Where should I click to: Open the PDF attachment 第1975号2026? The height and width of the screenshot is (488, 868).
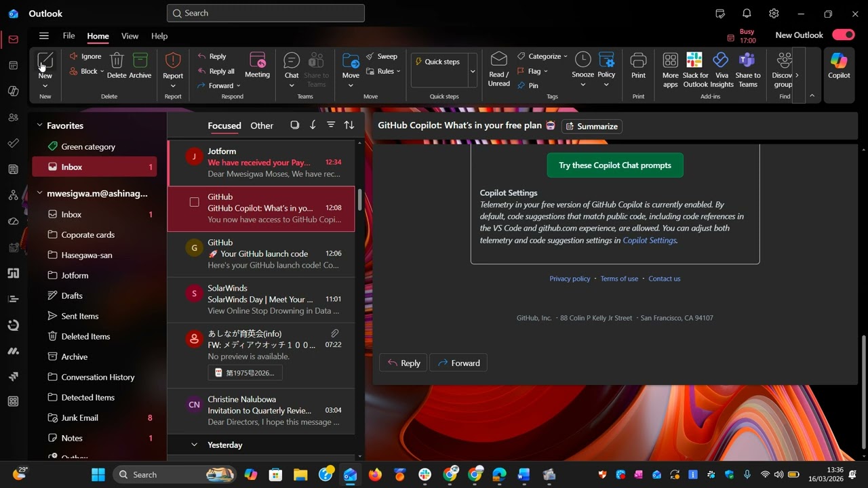coord(245,372)
